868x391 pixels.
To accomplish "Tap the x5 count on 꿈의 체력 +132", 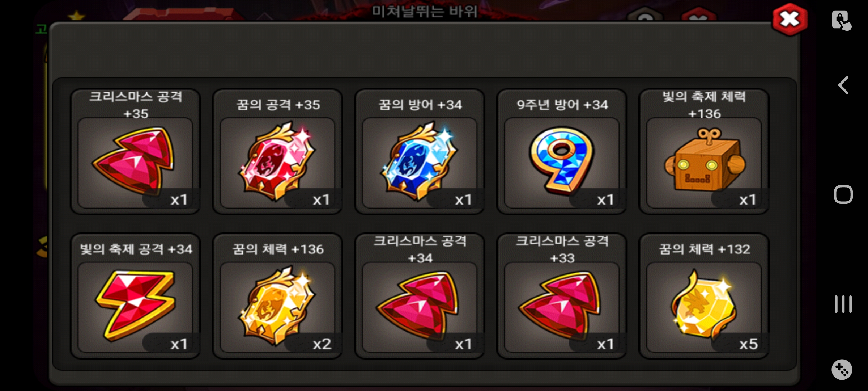I will [748, 344].
